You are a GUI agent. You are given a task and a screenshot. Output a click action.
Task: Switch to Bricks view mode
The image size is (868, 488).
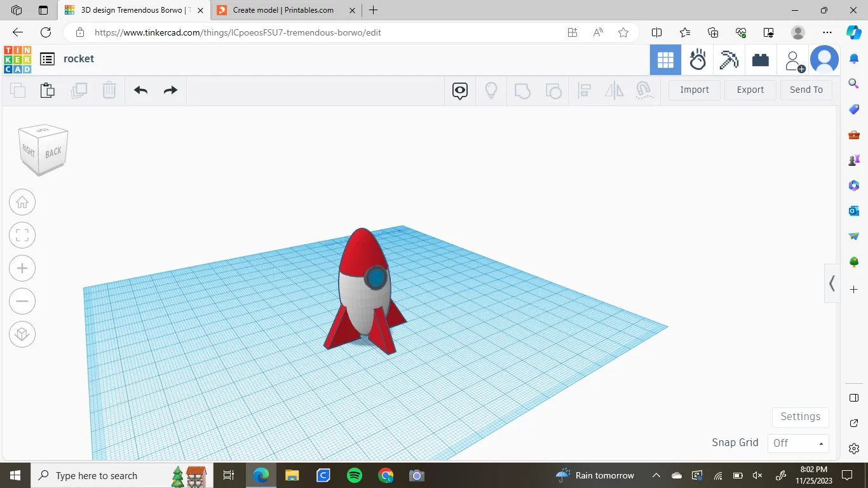761,60
